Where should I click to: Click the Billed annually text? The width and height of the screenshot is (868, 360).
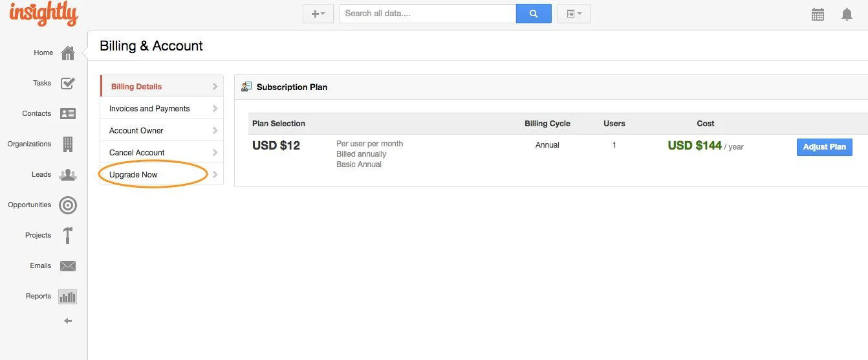click(362, 154)
